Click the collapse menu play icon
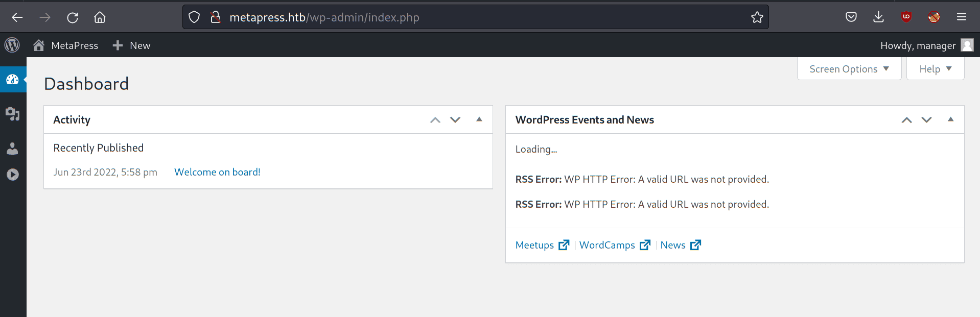 tap(13, 175)
